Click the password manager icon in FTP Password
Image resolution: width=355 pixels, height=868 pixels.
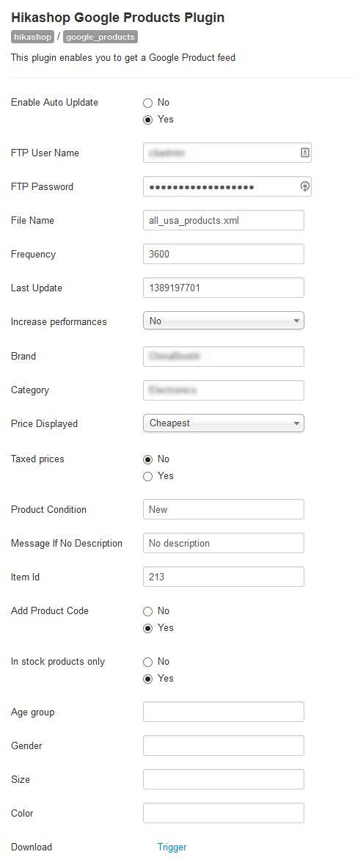[304, 186]
